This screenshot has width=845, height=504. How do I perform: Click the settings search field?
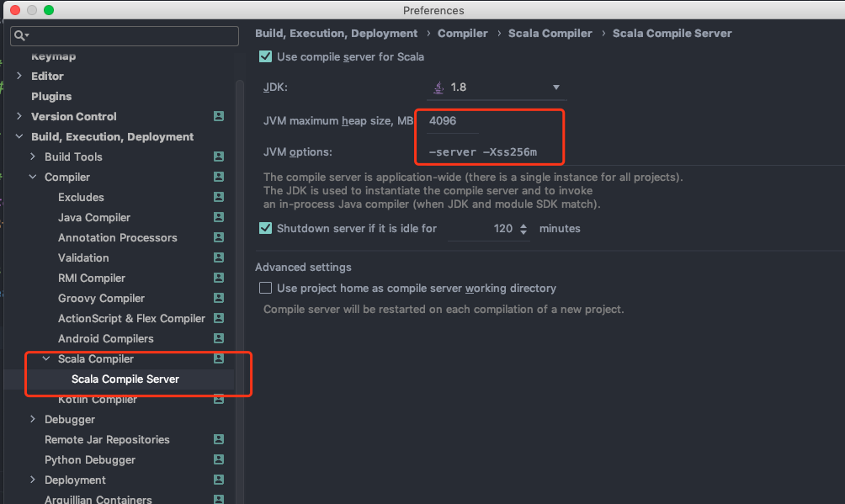[x=125, y=36]
